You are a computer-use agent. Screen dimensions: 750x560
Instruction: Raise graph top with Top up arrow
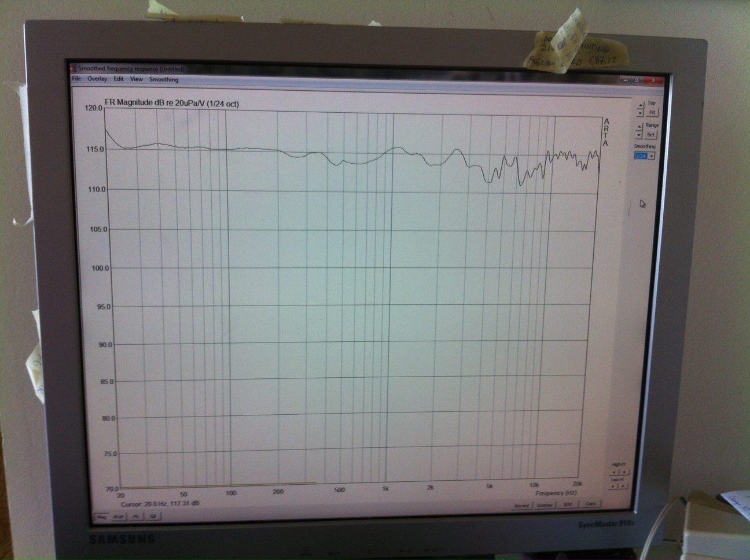(x=641, y=105)
